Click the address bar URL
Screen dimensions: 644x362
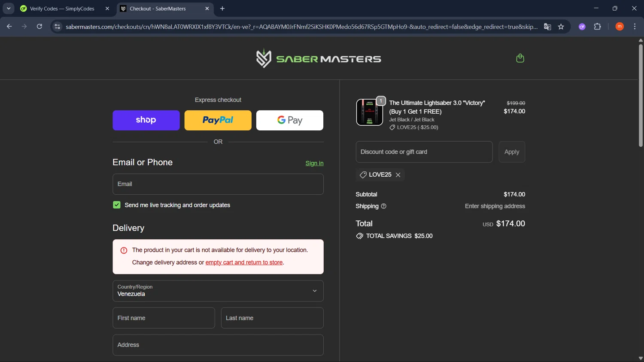click(301, 27)
